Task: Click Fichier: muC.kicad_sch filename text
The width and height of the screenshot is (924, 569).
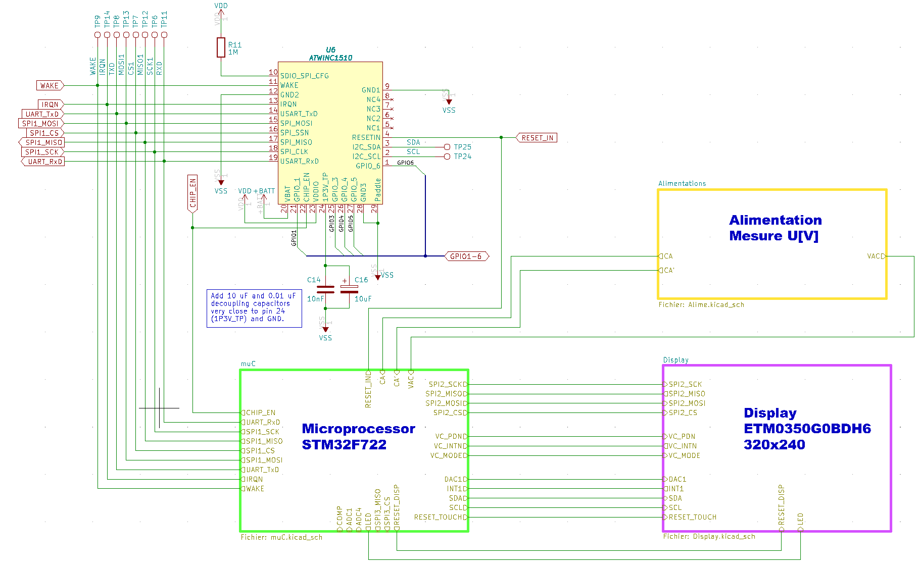Action: (x=281, y=537)
